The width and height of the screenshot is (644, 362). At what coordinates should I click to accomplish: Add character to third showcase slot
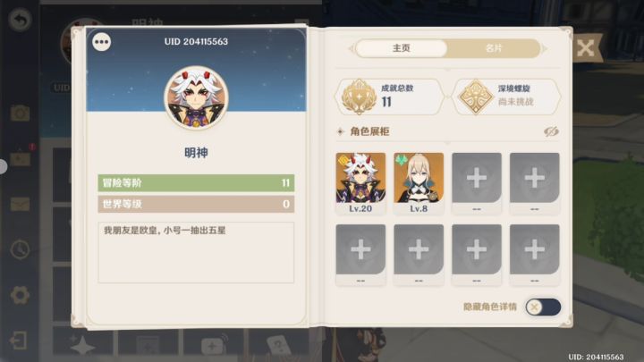[477, 183]
